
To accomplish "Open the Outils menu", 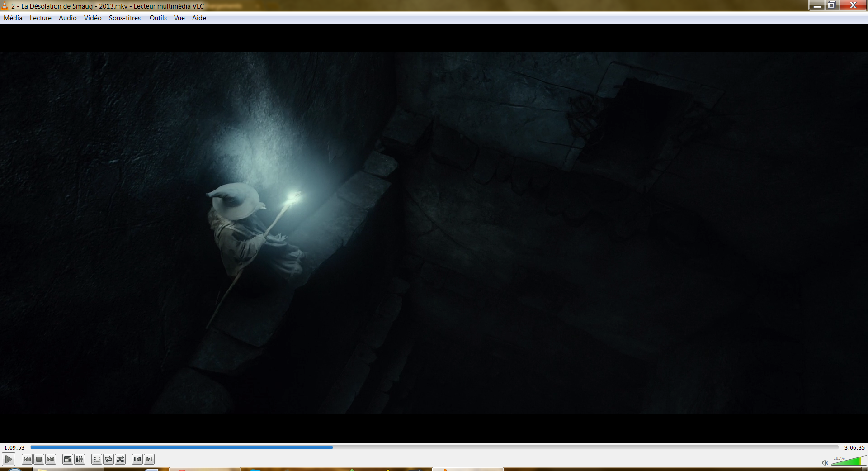I will pos(158,18).
